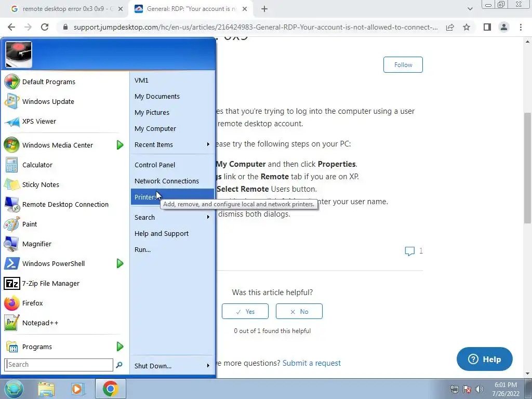Click the user account picture thumbnail

pos(19,55)
